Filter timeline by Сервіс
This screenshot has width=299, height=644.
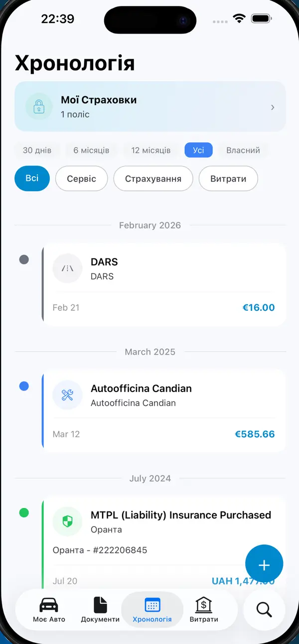pos(81,178)
